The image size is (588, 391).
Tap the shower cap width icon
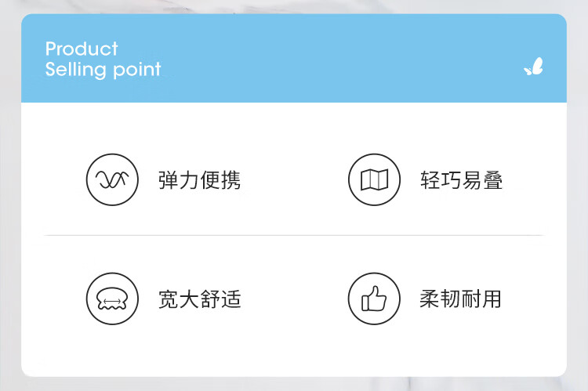pos(112,299)
